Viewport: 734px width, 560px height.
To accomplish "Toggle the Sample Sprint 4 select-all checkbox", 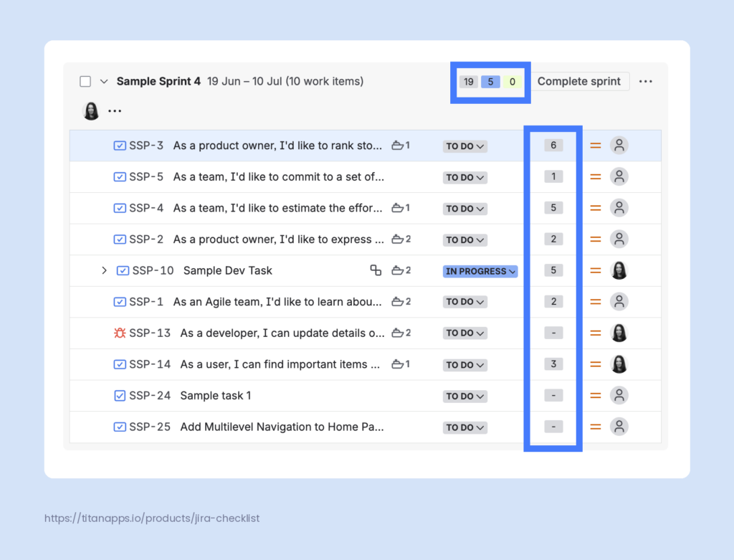I will (85, 82).
